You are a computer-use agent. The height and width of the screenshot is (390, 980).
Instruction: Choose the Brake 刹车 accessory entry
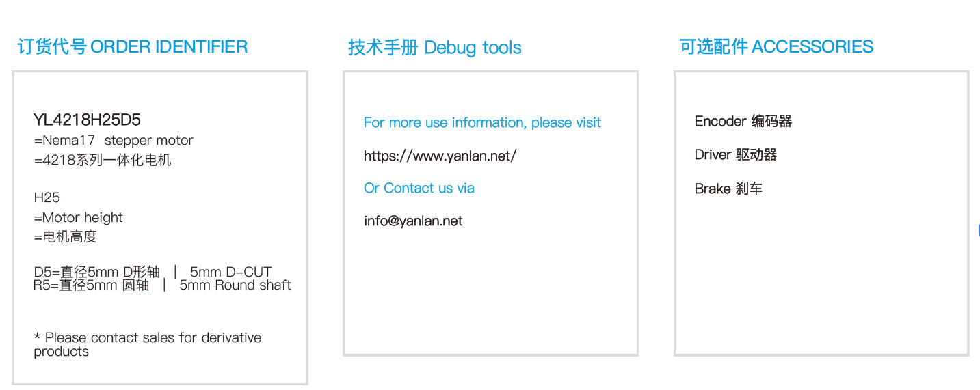[728, 189]
